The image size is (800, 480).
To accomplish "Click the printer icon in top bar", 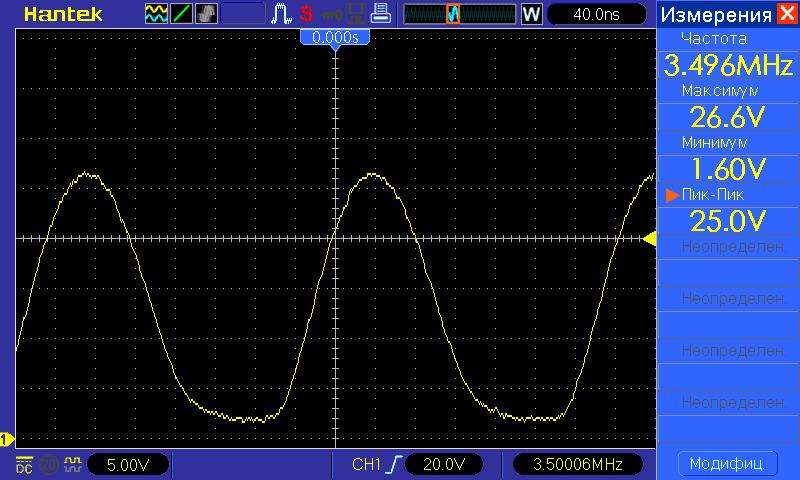I will click(380, 14).
